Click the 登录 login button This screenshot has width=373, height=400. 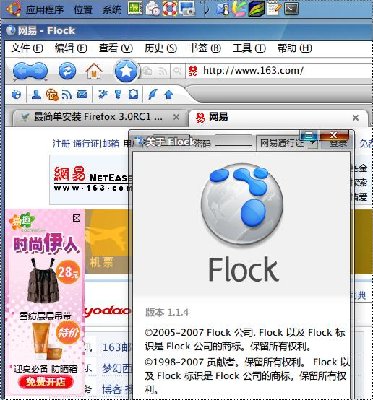(x=337, y=144)
